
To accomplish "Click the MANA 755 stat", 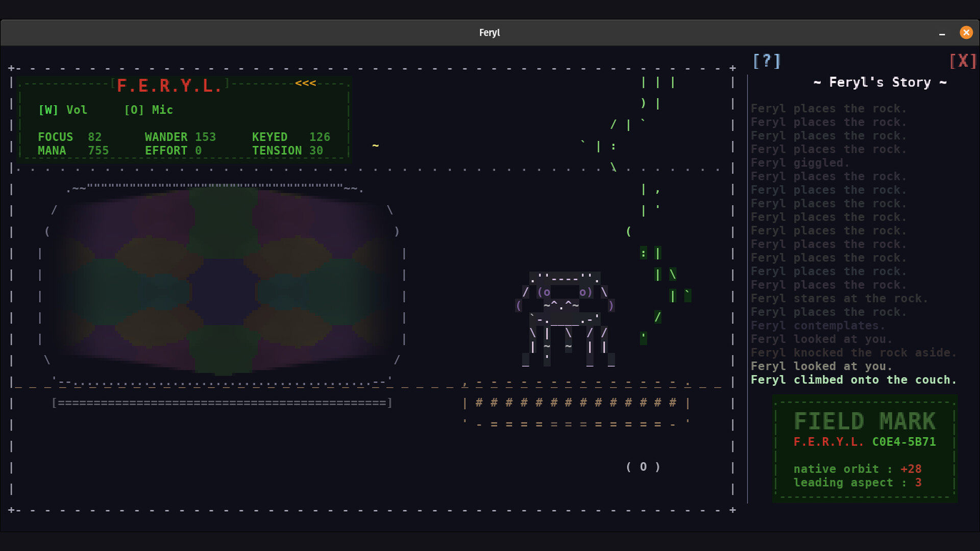I will (73, 151).
